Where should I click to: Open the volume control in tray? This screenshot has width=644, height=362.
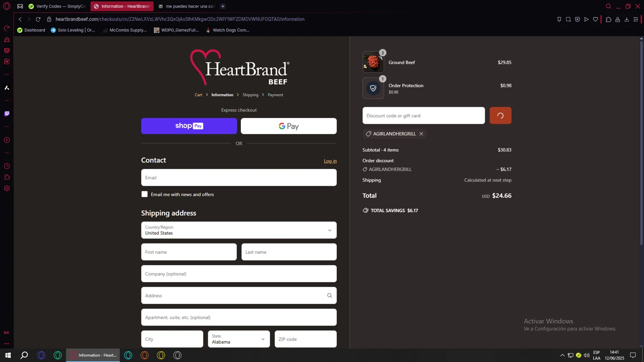(586, 355)
